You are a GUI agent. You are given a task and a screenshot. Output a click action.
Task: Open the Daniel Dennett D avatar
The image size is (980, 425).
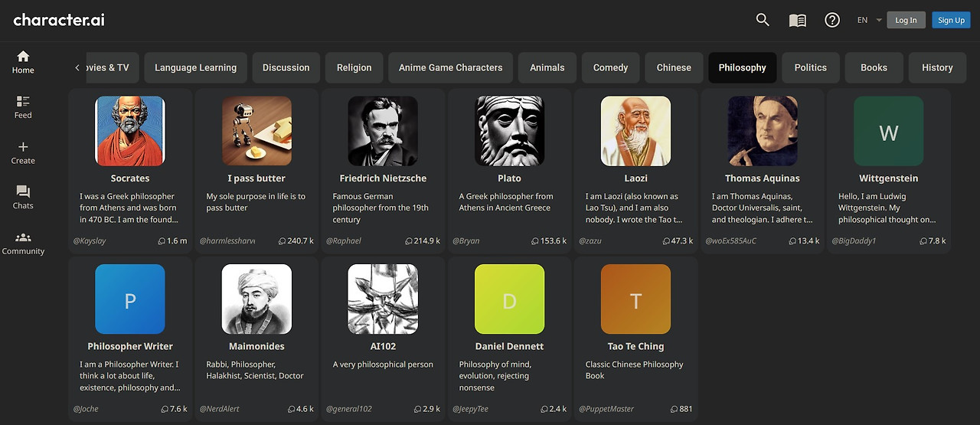(509, 299)
